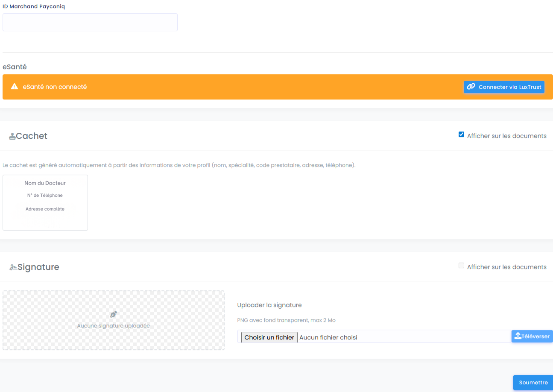The width and height of the screenshot is (553, 392).
Task: Click the Choisir un fichier button
Action: point(269,337)
